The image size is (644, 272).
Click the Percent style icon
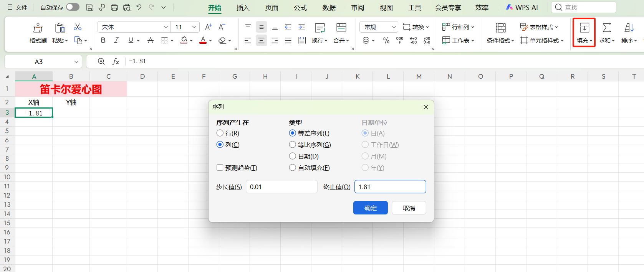tap(386, 40)
